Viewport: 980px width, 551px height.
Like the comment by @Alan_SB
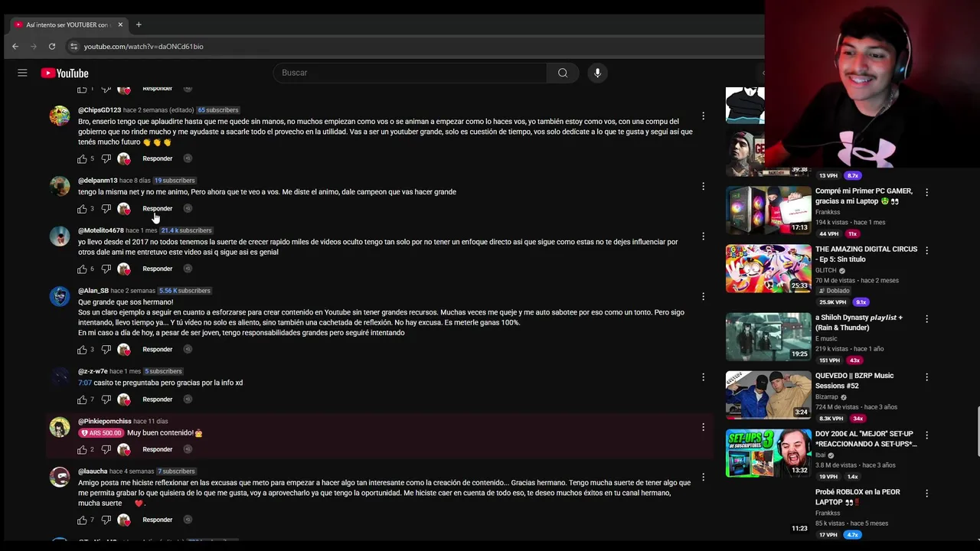pos(82,350)
